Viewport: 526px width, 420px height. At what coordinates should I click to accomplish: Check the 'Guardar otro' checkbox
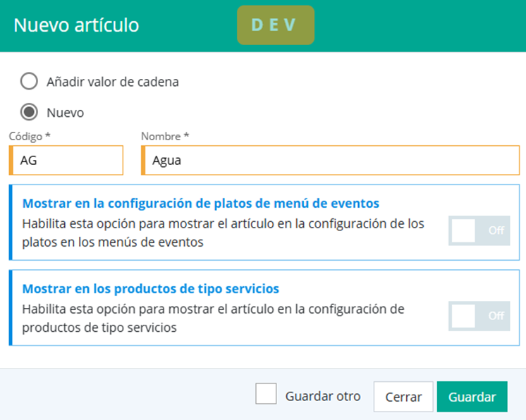pyautogui.click(x=266, y=395)
